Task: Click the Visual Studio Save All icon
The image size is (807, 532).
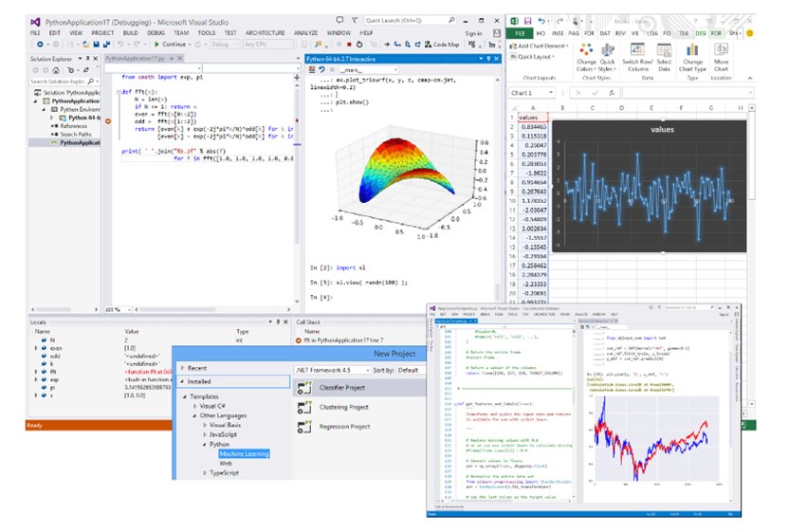Action: coord(107,45)
